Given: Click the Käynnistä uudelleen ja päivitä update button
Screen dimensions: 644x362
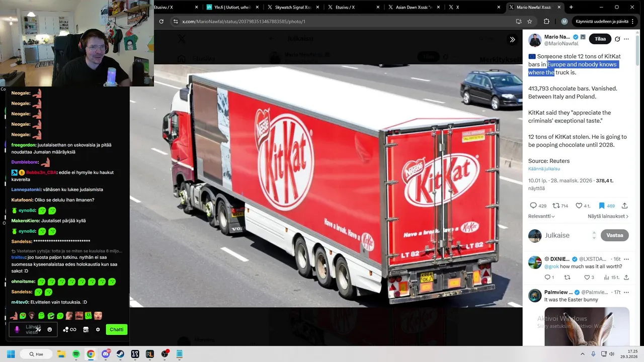Looking at the screenshot, I should coord(602,22).
